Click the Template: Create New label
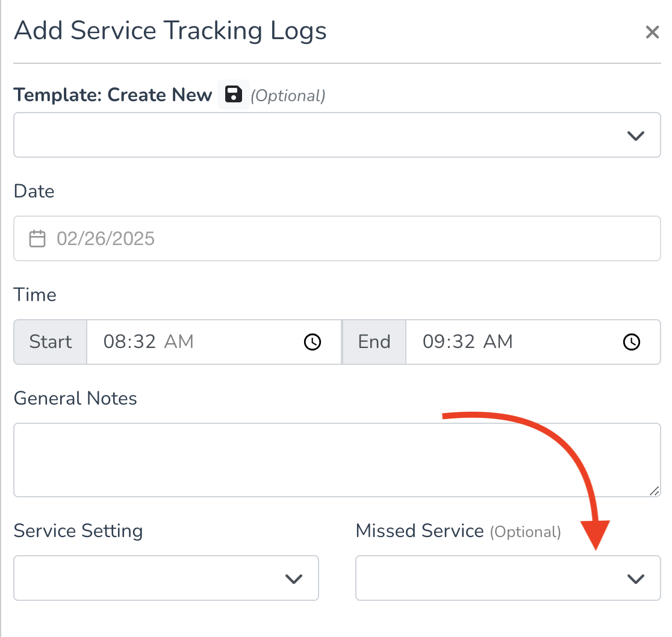 point(113,95)
